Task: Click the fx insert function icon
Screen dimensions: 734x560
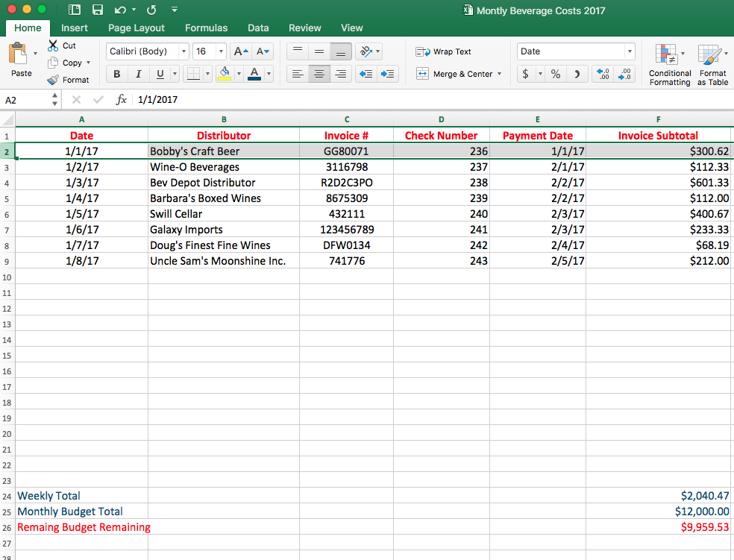Action: tap(122, 100)
